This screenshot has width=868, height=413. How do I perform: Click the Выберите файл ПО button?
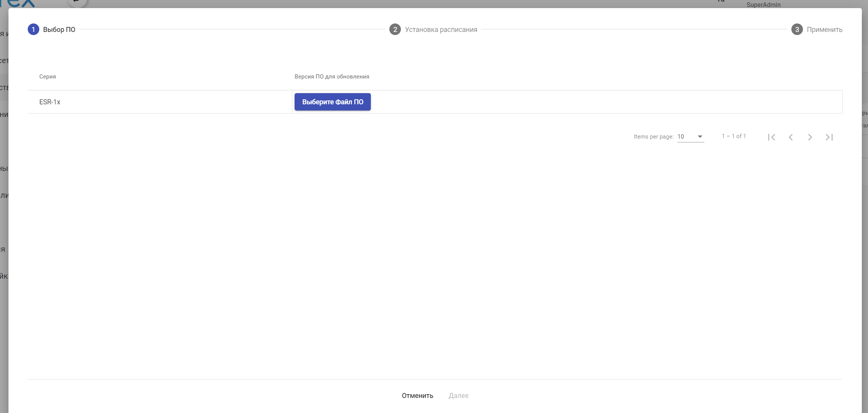click(x=333, y=102)
